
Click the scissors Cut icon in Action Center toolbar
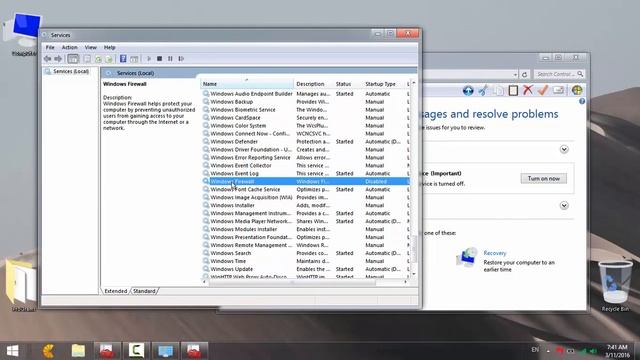(x=483, y=90)
